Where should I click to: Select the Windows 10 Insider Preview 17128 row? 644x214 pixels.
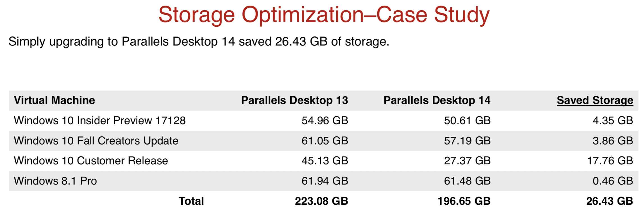[100, 120]
